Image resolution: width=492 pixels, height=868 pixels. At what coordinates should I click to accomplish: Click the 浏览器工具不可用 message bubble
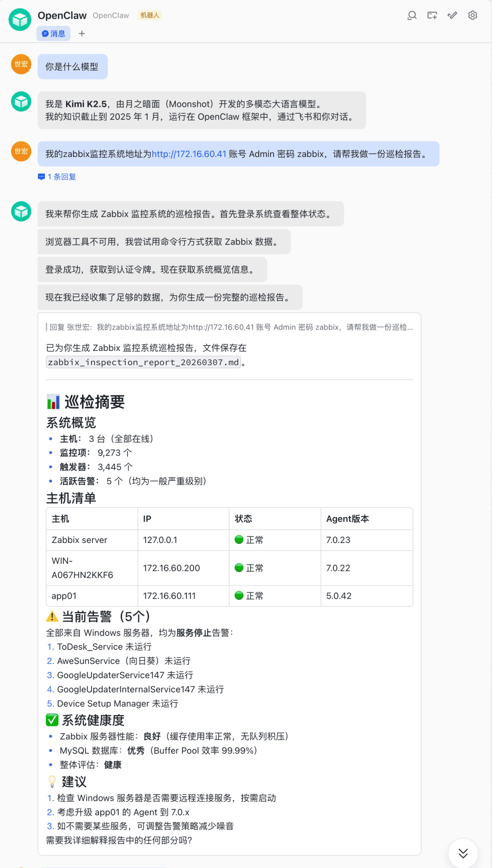164,242
